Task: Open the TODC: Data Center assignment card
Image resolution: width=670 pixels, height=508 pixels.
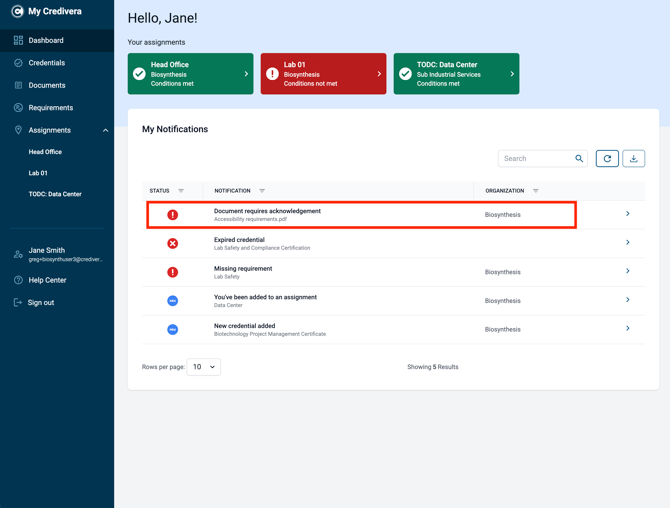Action: (456, 74)
